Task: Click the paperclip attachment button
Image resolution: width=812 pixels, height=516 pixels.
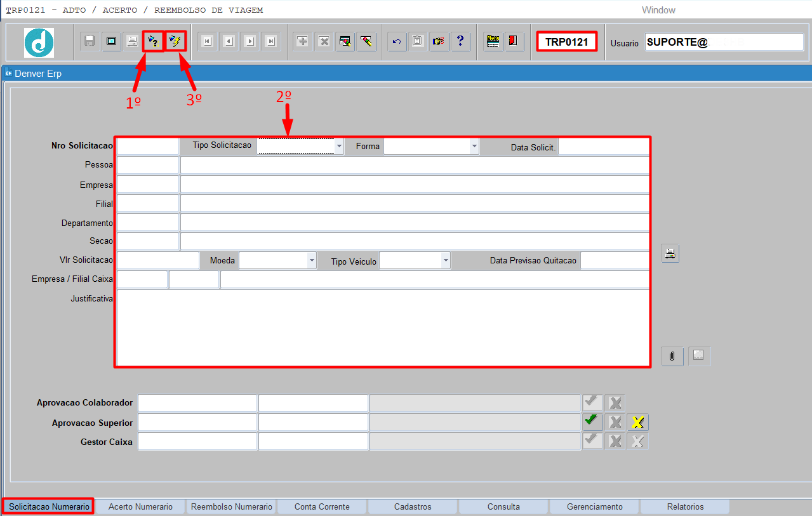Action: pyautogui.click(x=672, y=356)
